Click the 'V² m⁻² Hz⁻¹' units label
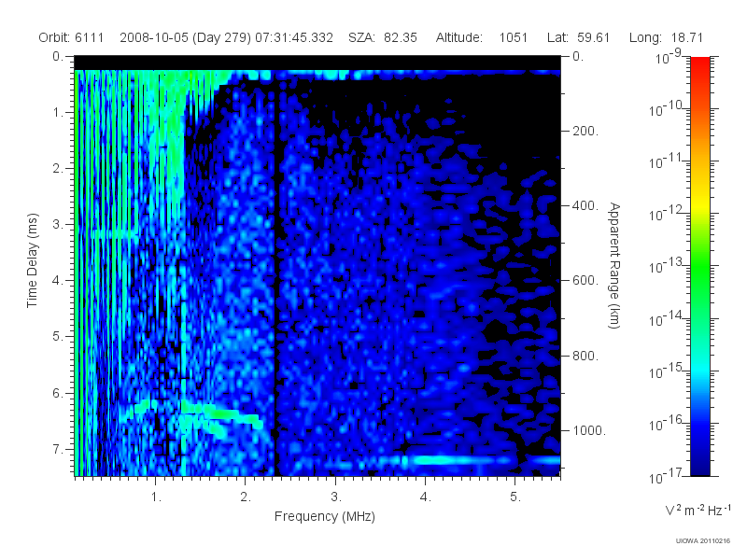This screenshot has width=747, height=560. (x=698, y=510)
